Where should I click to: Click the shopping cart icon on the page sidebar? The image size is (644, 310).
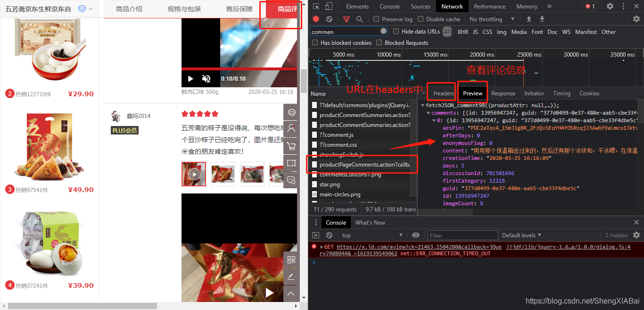(x=291, y=146)
